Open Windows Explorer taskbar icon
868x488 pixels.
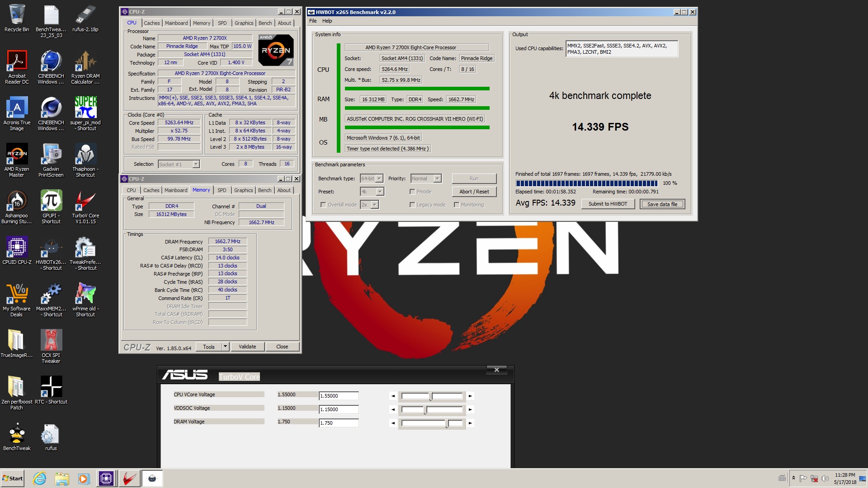(x=62, y=479)
